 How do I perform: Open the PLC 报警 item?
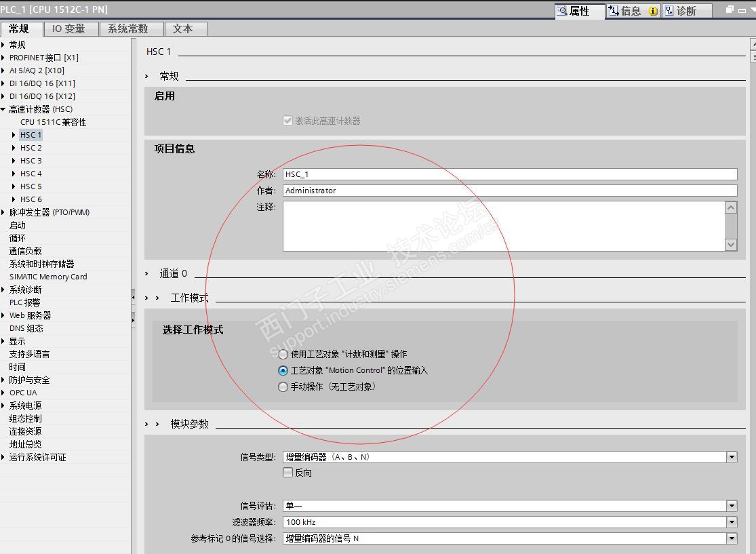(24, 302)
